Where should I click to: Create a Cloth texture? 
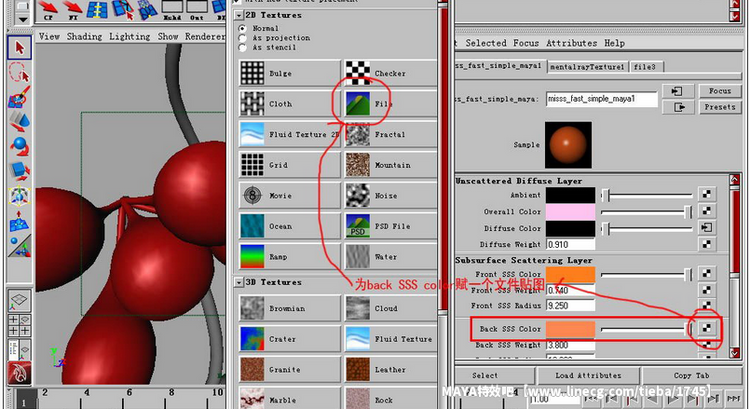point(288,104)
